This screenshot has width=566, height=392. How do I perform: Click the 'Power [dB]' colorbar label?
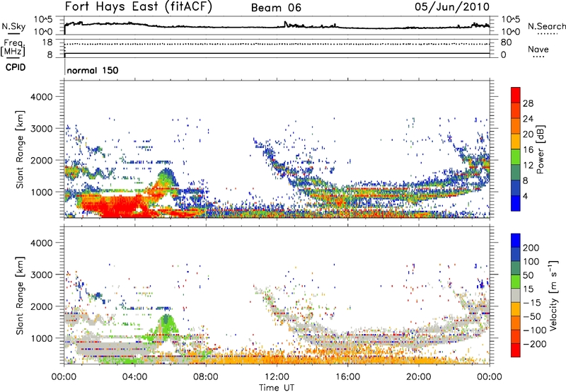(x=540, y=149)
